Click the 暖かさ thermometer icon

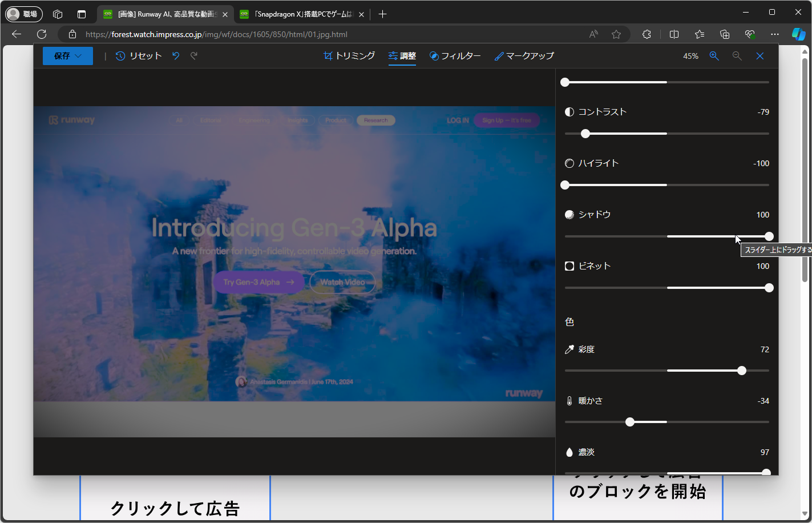569,401
